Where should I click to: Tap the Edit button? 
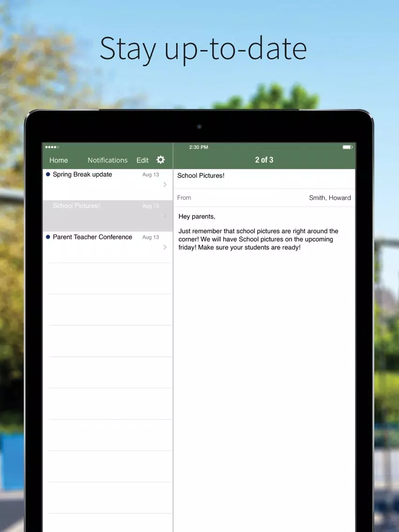142,160
